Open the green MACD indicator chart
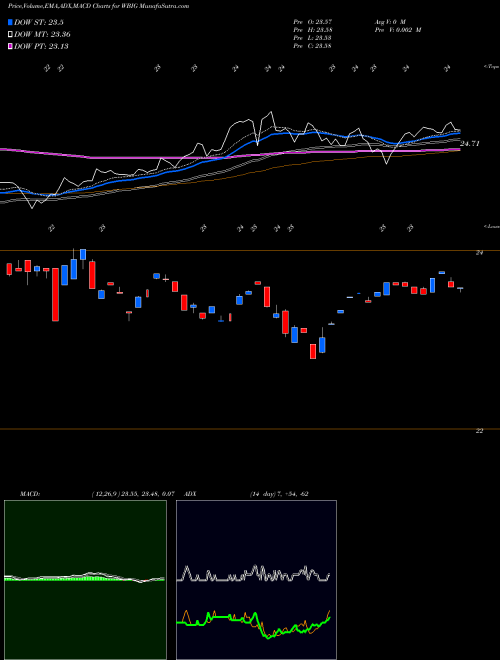 point(85,580)
